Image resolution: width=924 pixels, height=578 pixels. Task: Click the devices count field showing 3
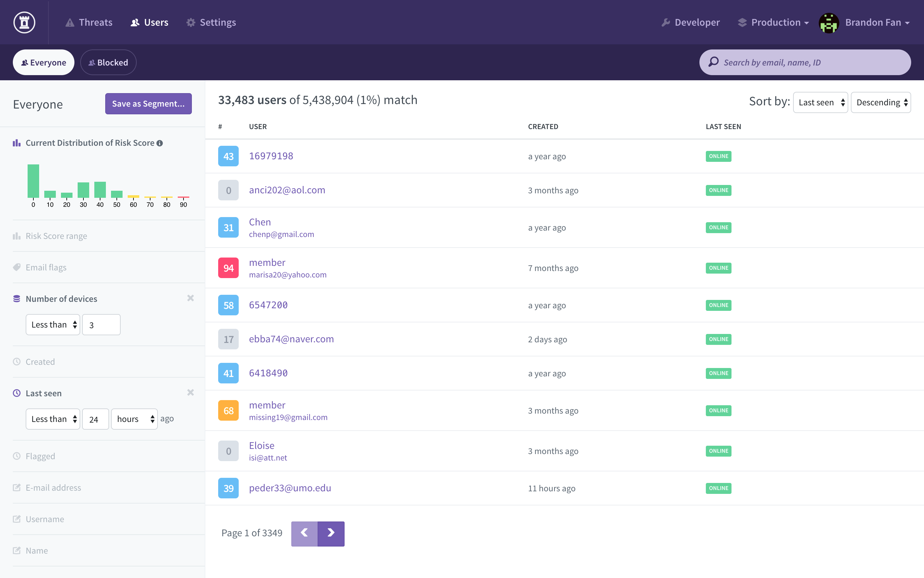coord(101,325)
